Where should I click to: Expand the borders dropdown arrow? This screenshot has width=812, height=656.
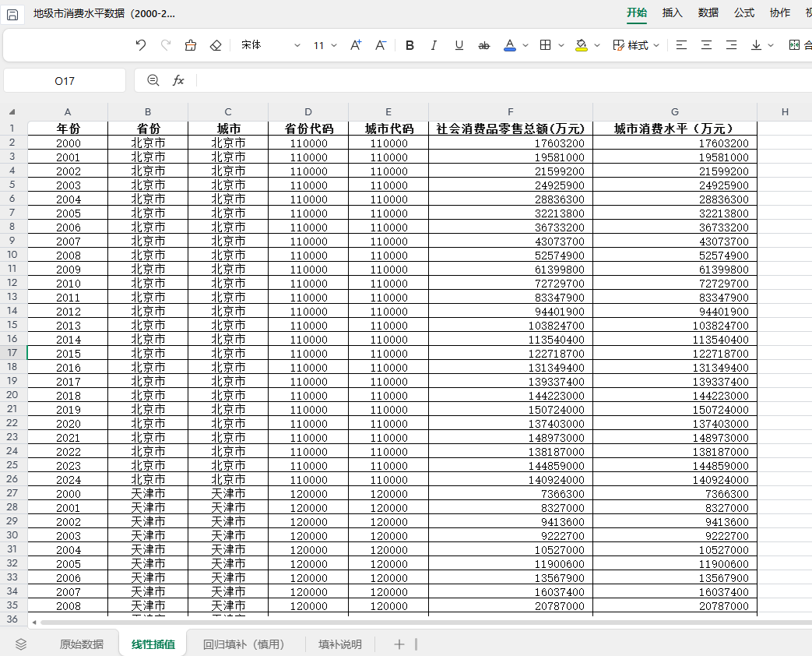pos(561,46)
